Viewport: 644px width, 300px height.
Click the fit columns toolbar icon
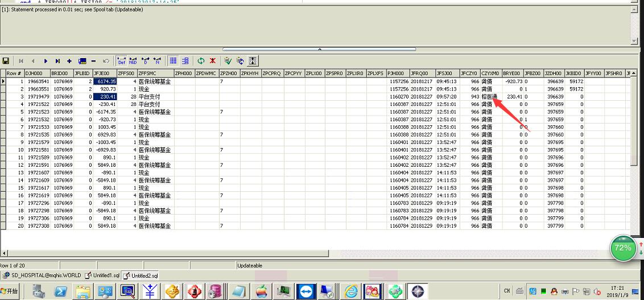253,61
